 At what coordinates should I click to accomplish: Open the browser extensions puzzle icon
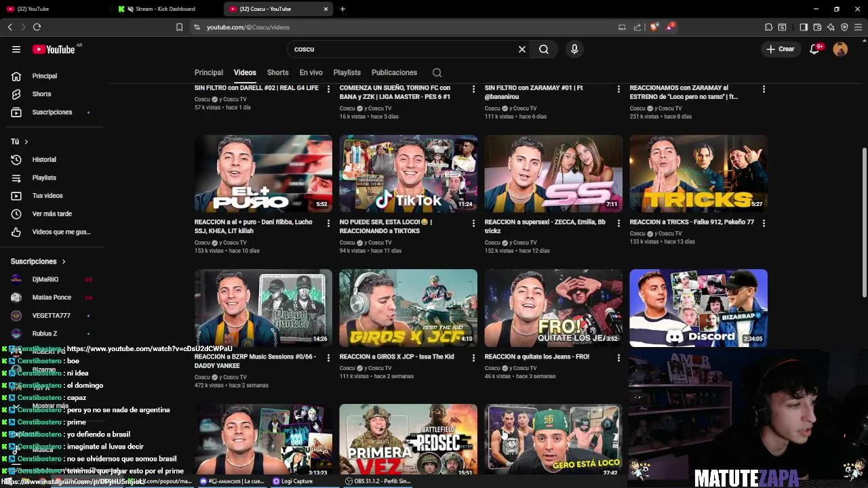[768, 27]
